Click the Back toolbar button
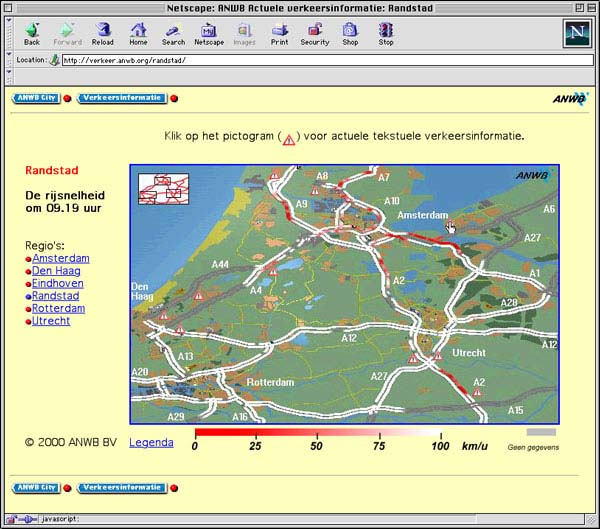The image size is (600, 529). click(x=32, y=34)
